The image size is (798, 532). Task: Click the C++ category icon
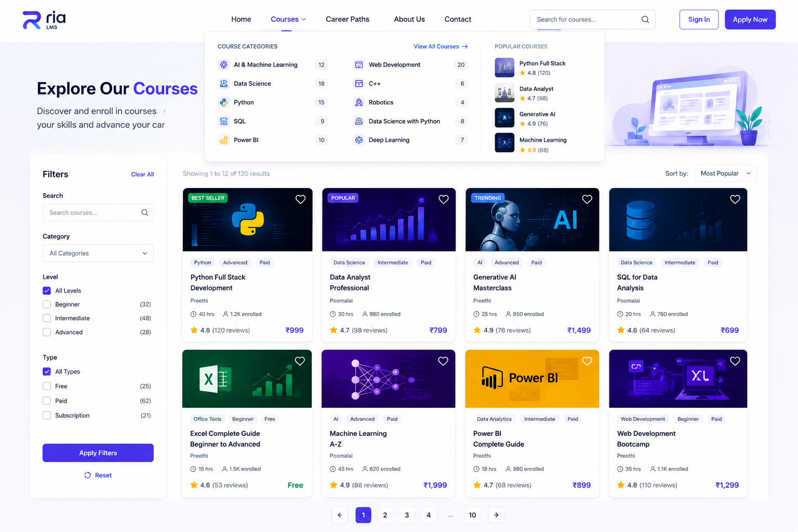coord(359,83)
